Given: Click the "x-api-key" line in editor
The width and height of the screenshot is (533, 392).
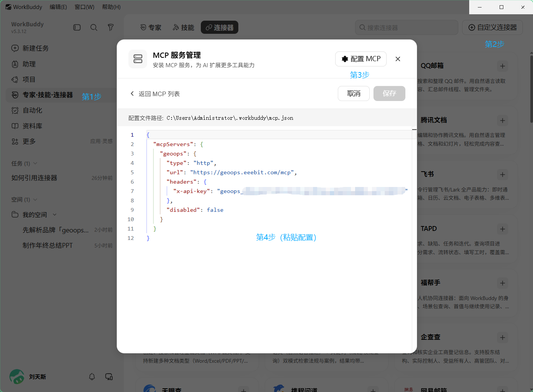Looking at the screenshot, I should point(290,191).
